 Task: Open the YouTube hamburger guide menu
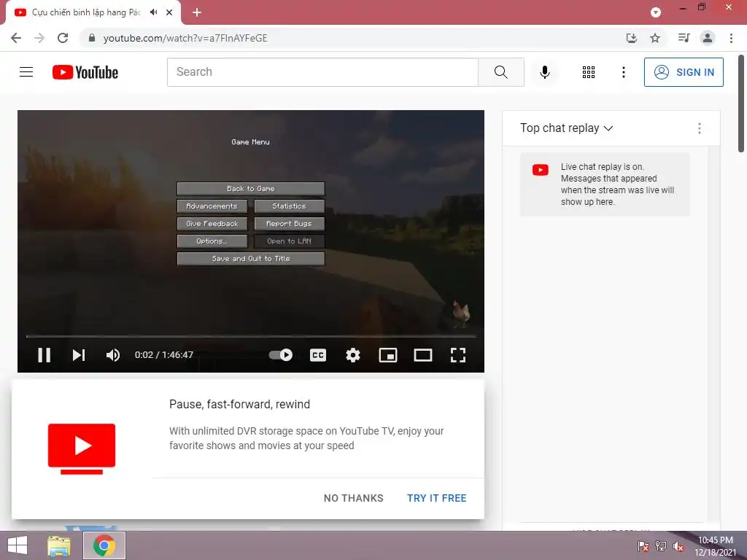(x=26, y=72)
